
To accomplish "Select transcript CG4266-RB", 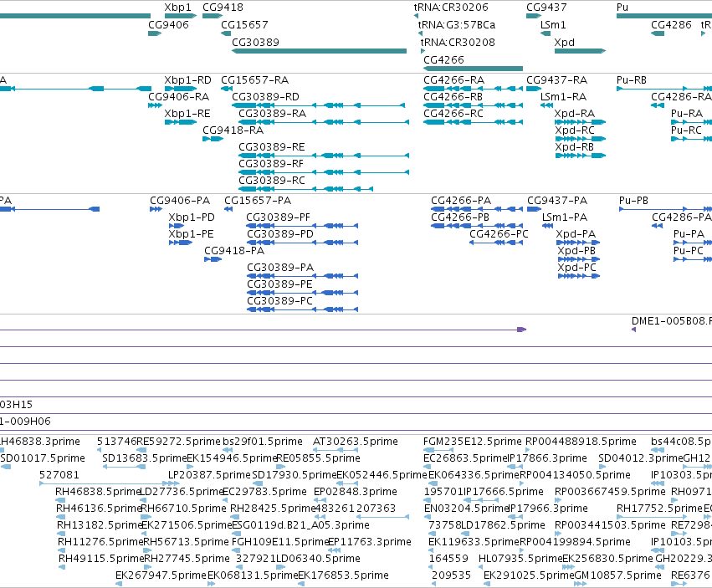I will pos(453,97).
